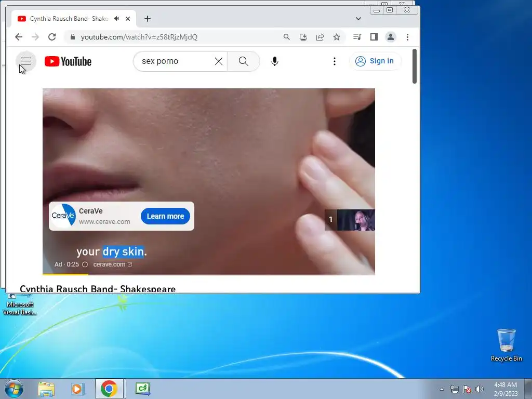Click the cerave.com link near ad timer
532x399 pixels.
pyautogui.click(x=112, y=264)
